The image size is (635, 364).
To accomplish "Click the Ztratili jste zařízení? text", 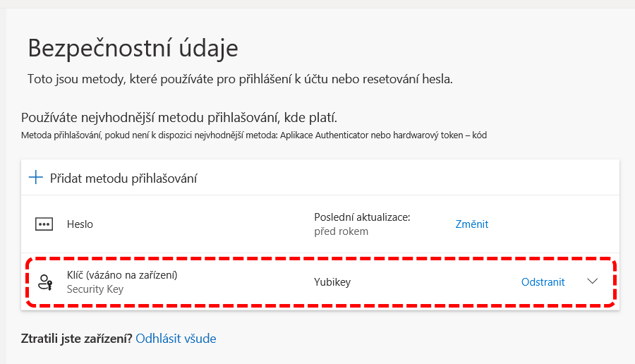I will [77, 339].
